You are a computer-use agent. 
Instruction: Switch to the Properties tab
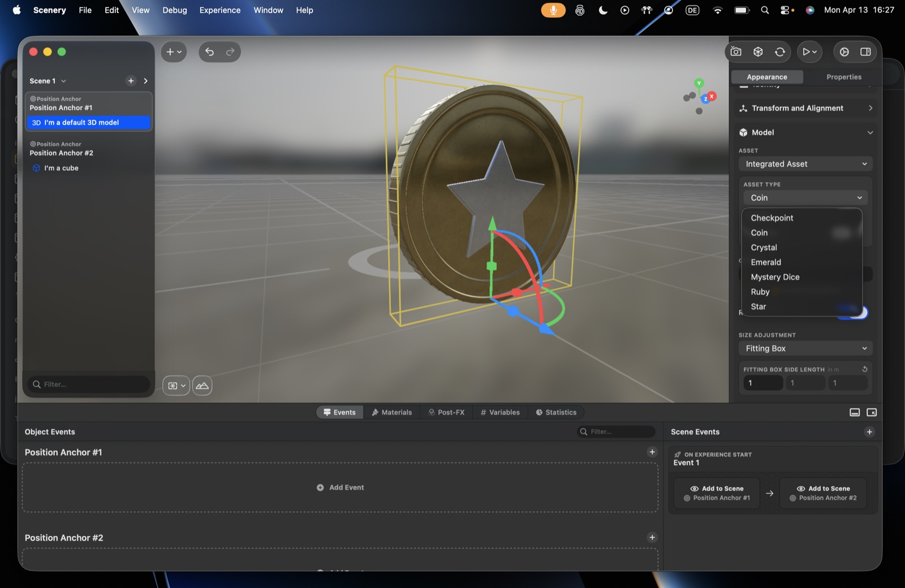tap(843, 77)
